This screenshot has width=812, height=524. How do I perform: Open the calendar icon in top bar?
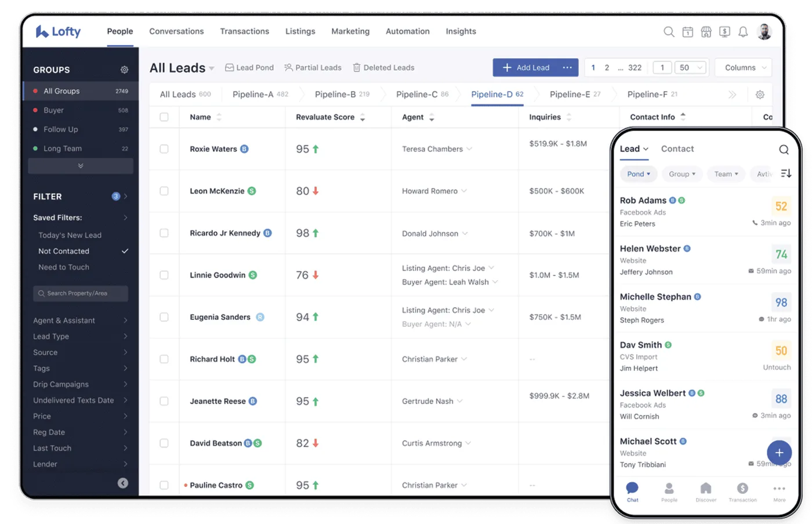[687, 32]
